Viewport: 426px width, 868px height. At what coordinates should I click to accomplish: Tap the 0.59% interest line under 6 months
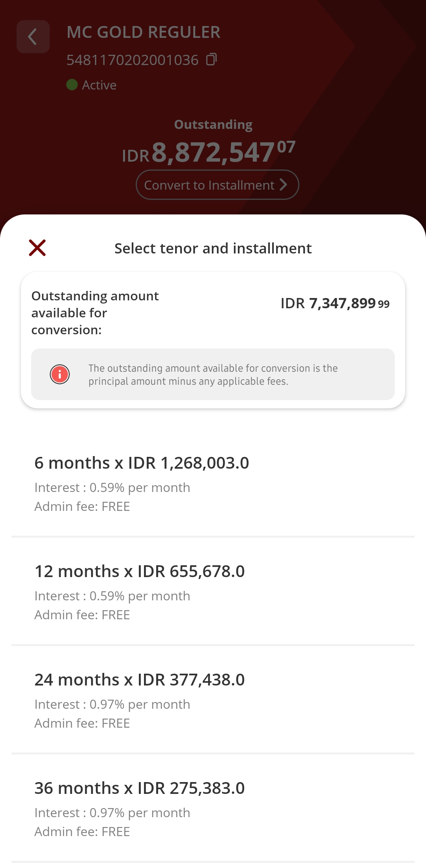pos(112,488)
